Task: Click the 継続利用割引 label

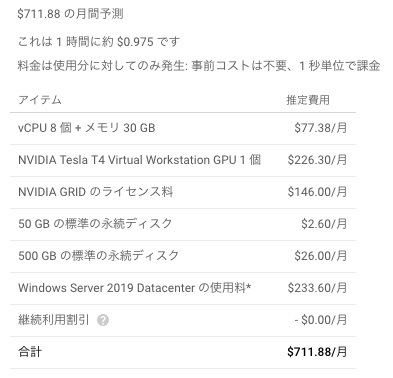Action: [x=54, y=320]
